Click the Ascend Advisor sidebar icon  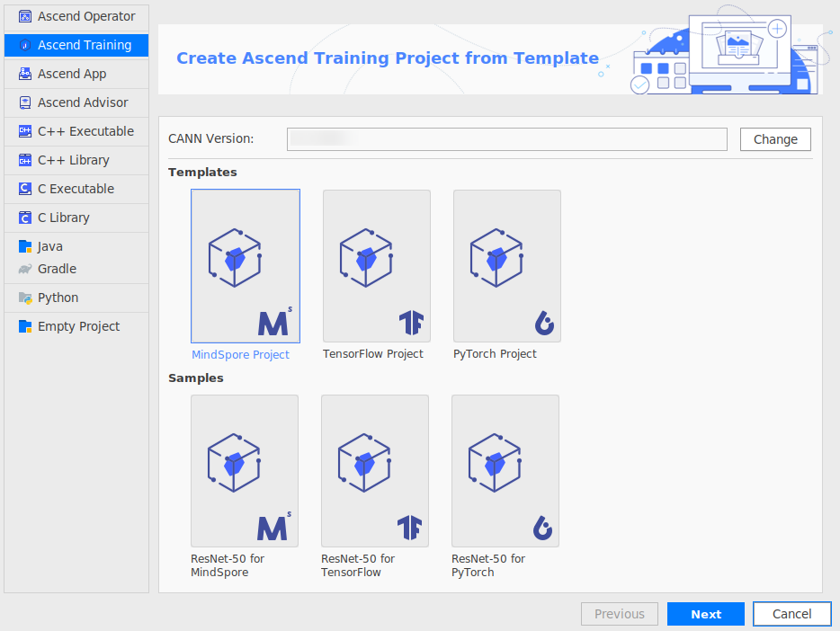pyautogui.click(x=24, y=102)
